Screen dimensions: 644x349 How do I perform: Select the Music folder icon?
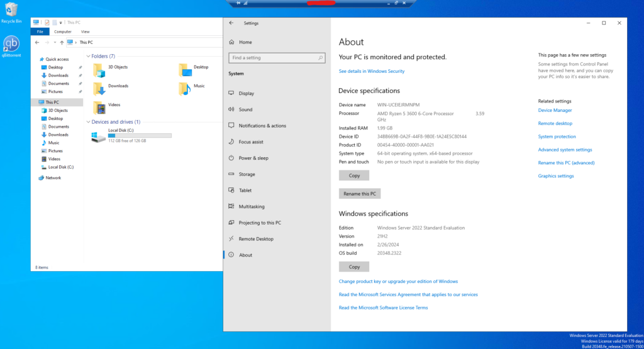pos(186,89)
